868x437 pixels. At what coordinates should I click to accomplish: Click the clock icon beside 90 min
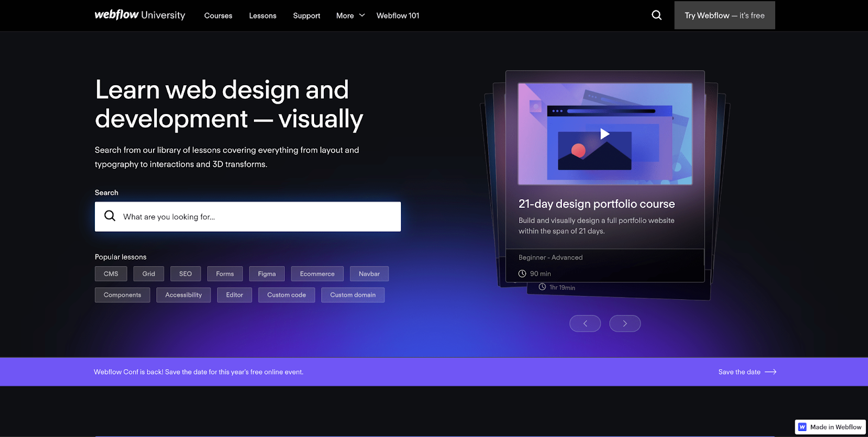point(522,274)
